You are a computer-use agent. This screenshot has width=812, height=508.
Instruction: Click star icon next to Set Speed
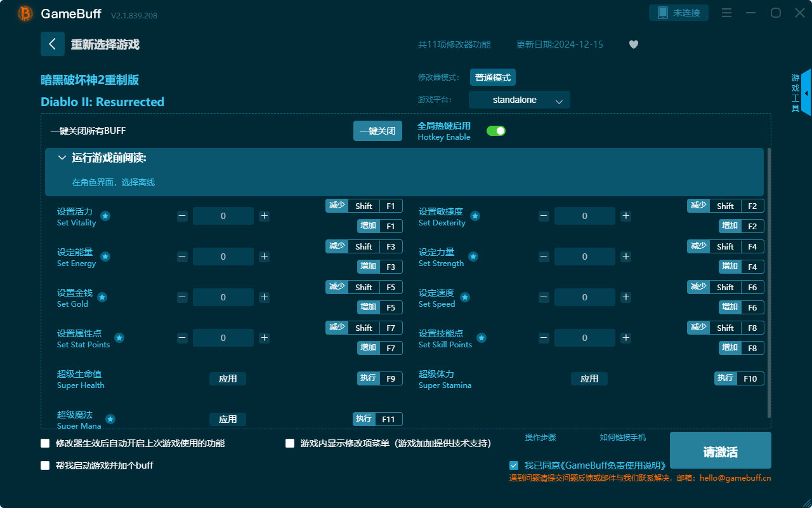[465, 297]
